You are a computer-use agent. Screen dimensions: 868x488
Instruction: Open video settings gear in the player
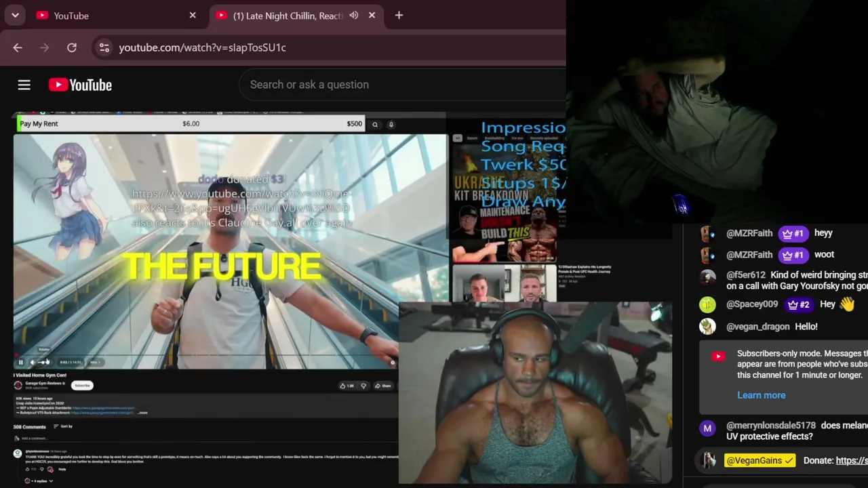point(392,362)
